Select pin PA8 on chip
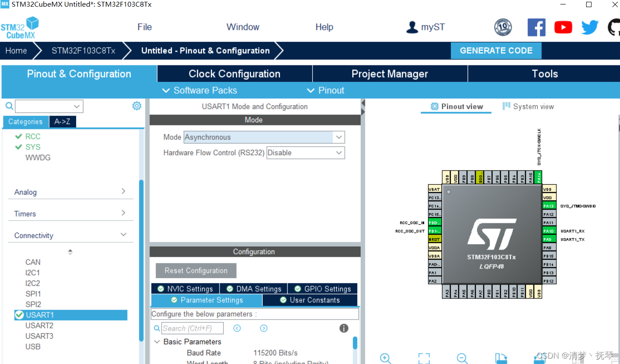This screenshot has height=364, width=620. [549, 248]
